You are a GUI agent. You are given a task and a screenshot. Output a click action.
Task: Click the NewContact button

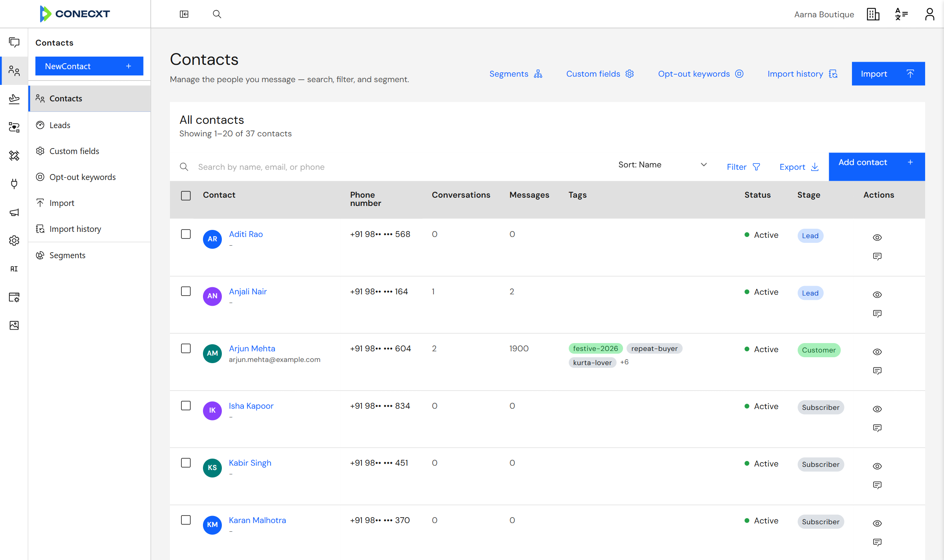pos(89,66)
